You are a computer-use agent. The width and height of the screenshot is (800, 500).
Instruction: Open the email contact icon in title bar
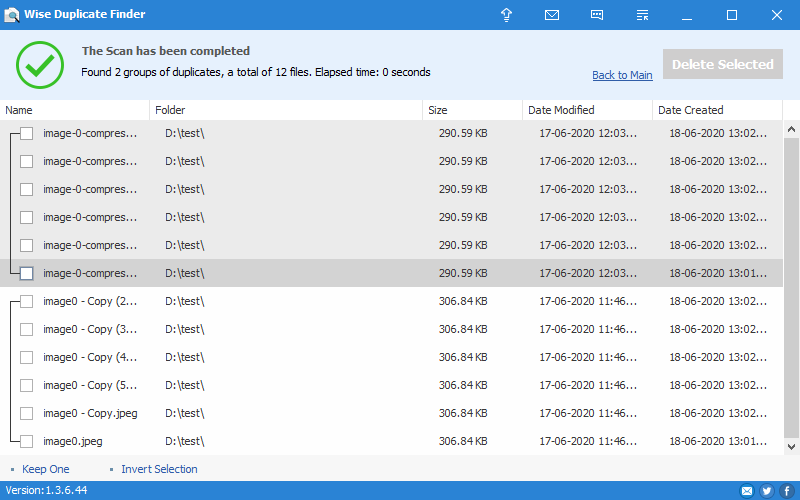(552, 15)
